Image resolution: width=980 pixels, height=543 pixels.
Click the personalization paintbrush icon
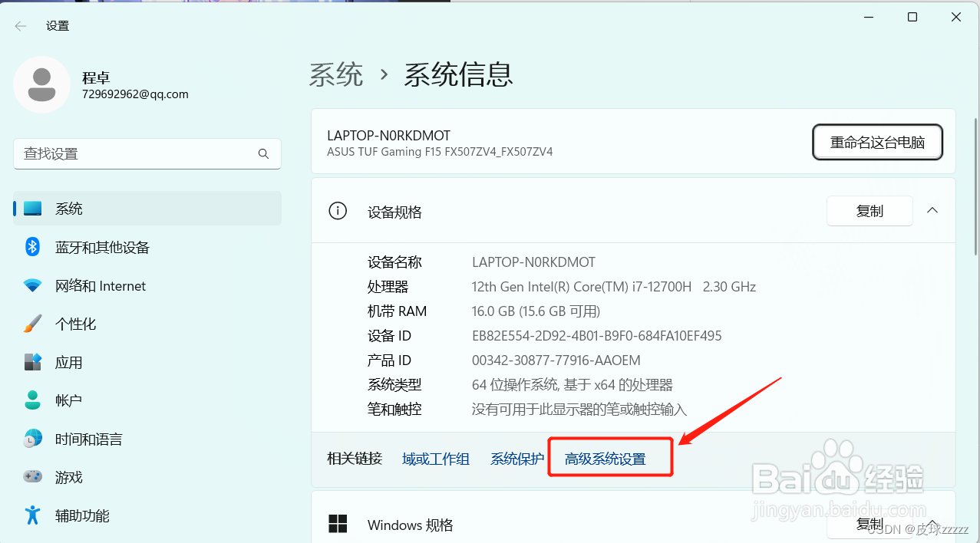pos(32,324)
